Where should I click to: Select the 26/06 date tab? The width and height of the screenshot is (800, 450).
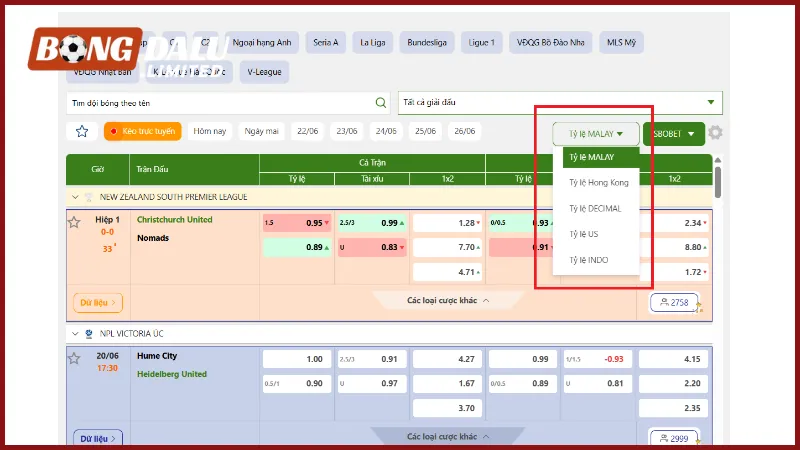click(x=465, y=131)
